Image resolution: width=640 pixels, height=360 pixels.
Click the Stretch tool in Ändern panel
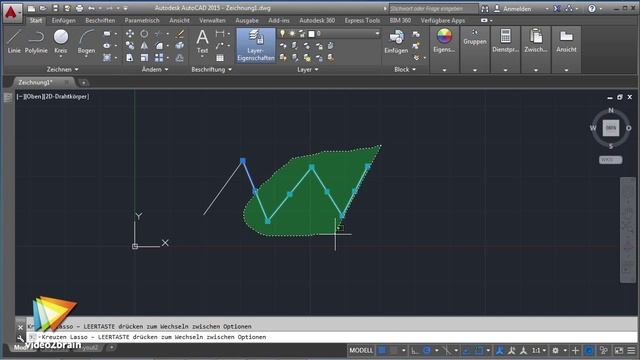click(130, 58)
